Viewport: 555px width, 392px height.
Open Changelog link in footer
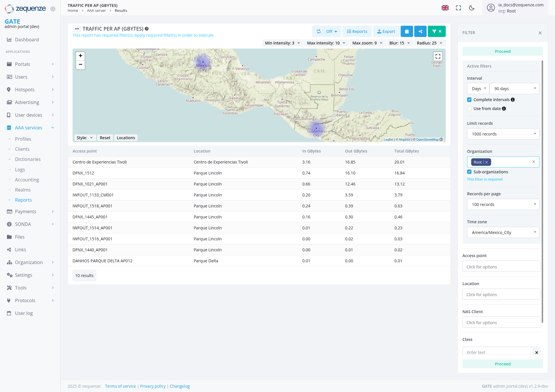point(180,386)
